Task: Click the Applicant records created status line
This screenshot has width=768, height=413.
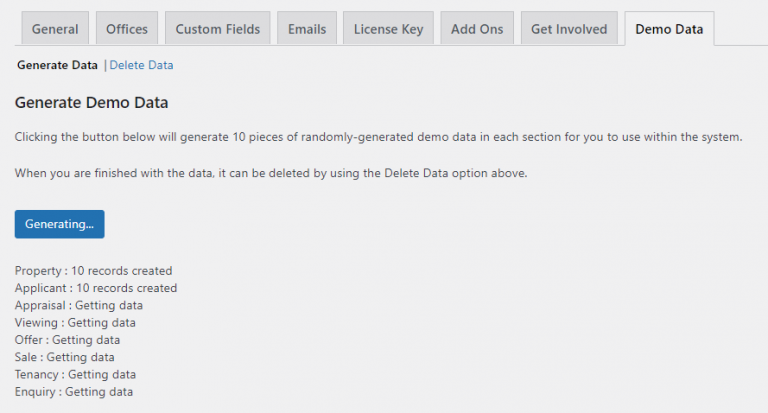Action: (x=96, y=288)
